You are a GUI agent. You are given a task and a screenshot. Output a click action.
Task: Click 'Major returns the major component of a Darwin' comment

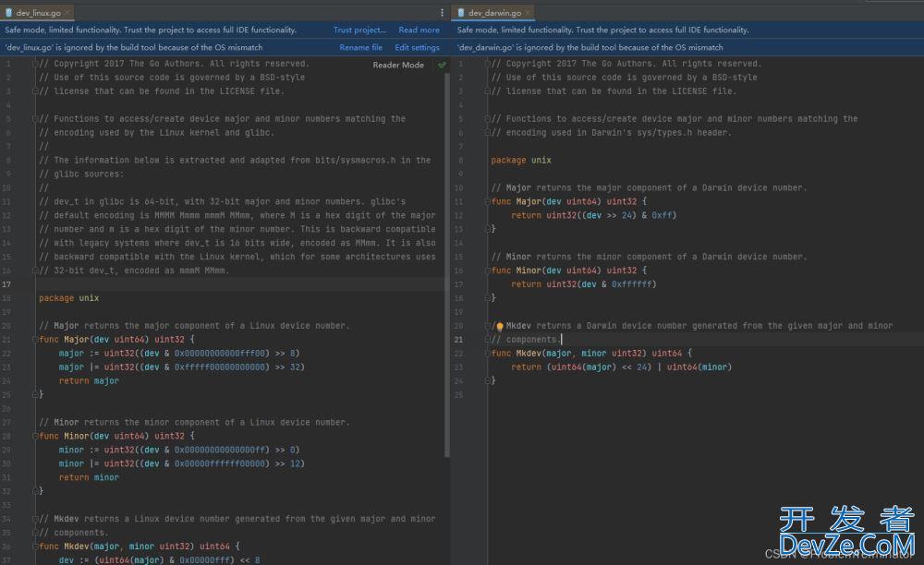(x=650, y=187)
